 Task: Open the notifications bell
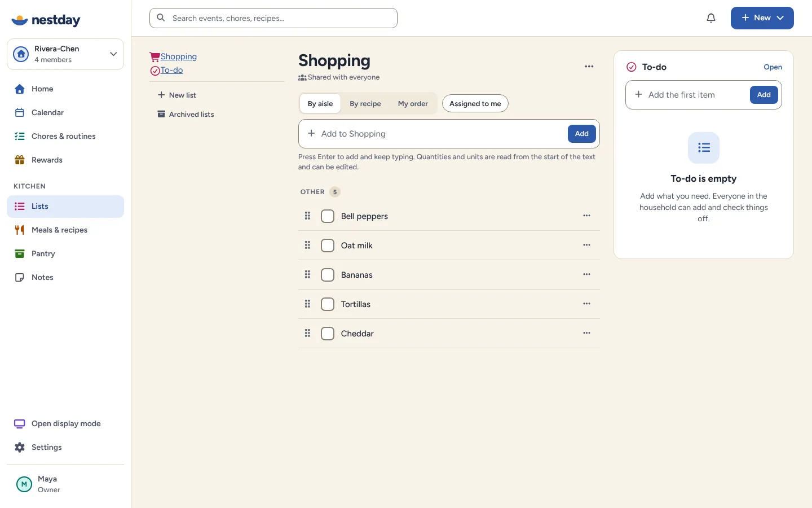click(711, 18)
